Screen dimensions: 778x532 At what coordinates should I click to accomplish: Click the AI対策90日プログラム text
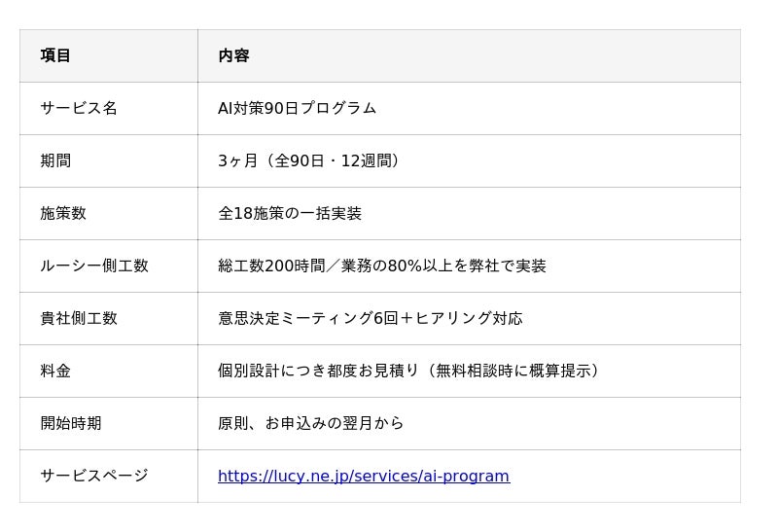297,108
